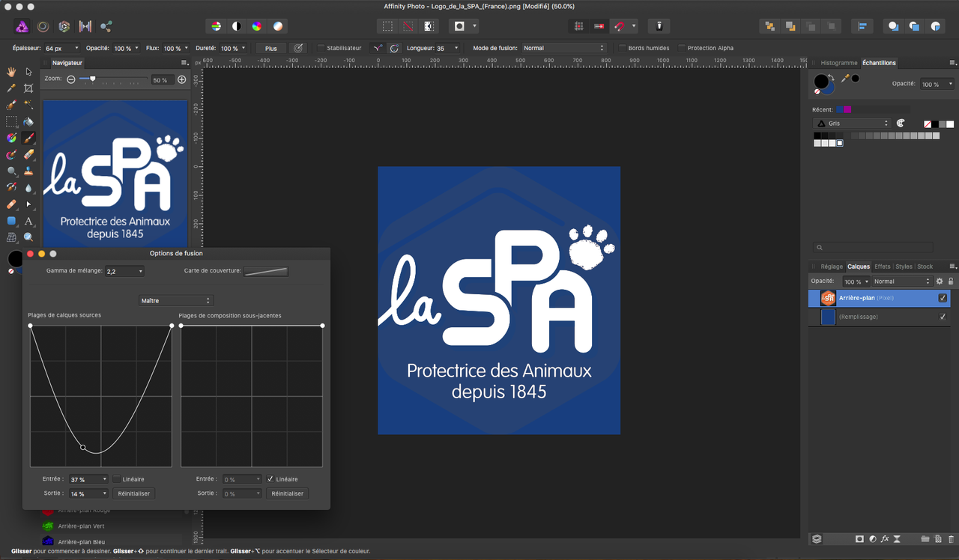Switch to the Stock tab
This screenshot has height=560, width=959.
(925, 267)
